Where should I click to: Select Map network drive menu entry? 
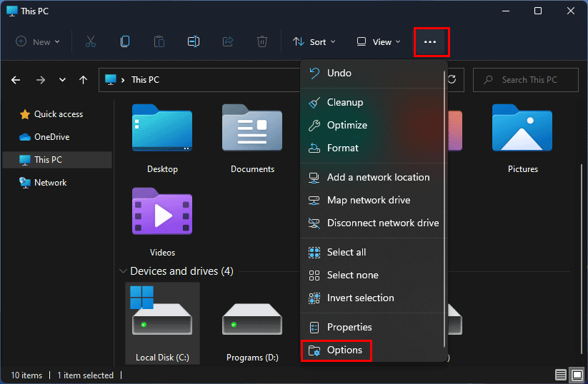pos(369,200)
